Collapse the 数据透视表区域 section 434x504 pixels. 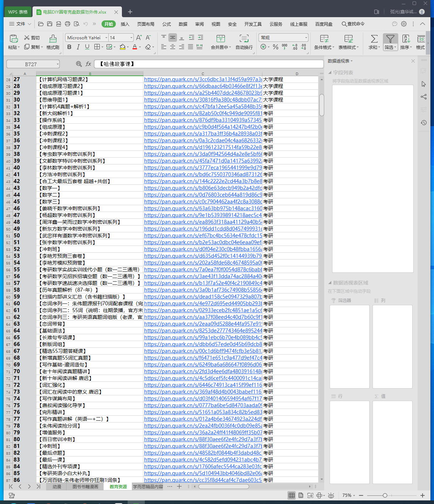point(330,283)
